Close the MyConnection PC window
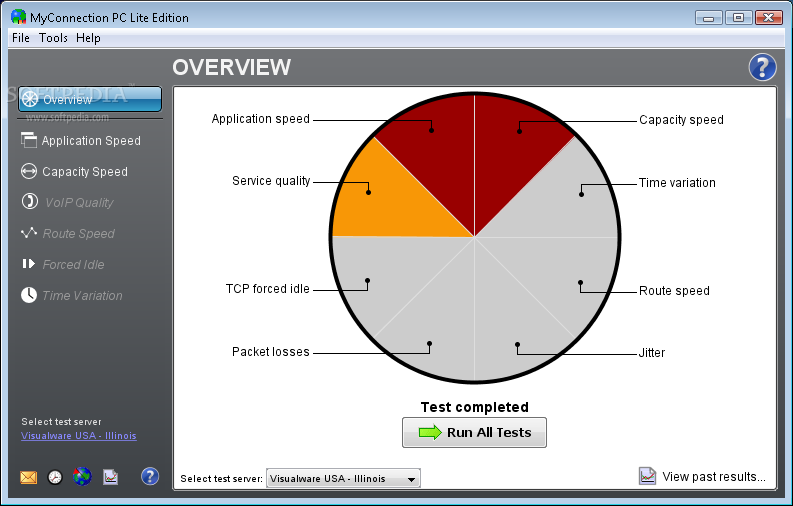The image size is (793, 506). (x=769, y=18)
